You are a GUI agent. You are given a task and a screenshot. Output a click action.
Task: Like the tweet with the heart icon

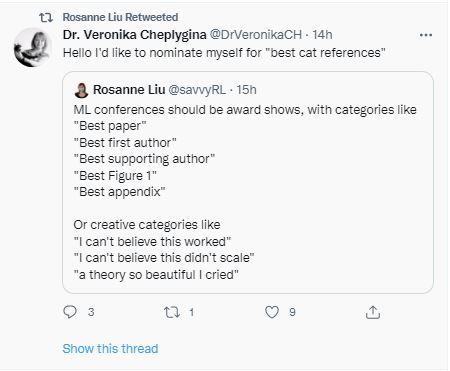(x=272, y=312)
